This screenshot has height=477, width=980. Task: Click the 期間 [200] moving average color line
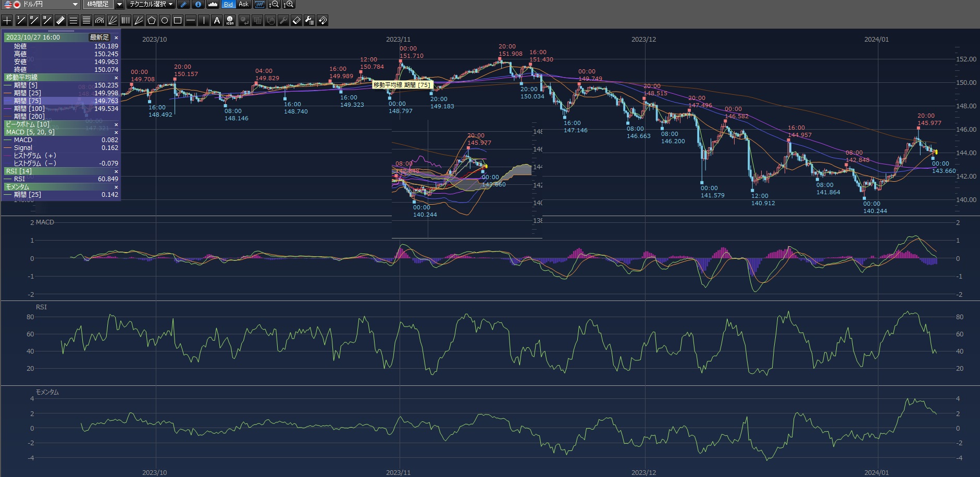click(8, 117)
